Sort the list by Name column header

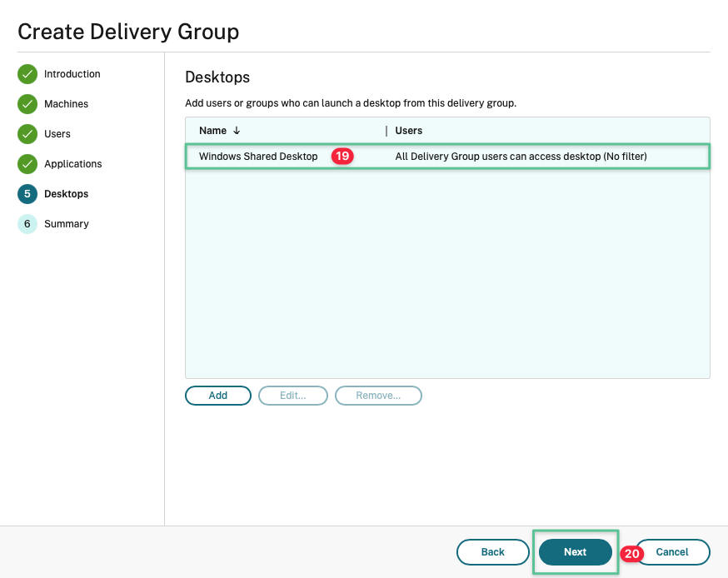coord(213,131)
